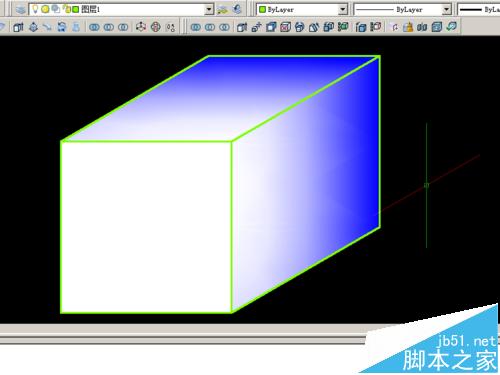This screenshot has width=500, height=375.
Task: Select the Taper Faces tool
Action: coord(314,27)
